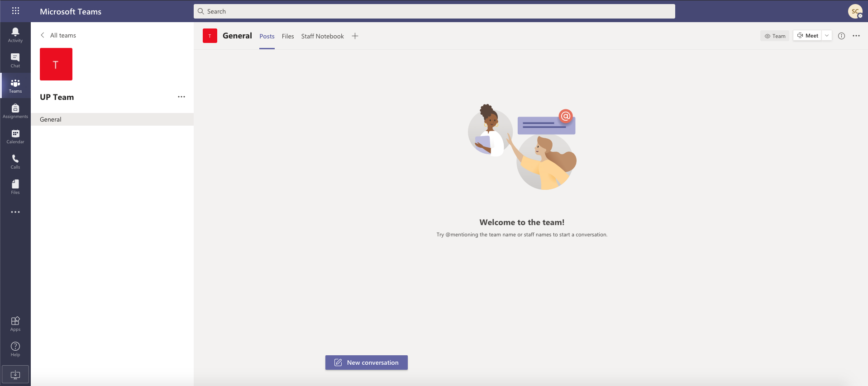868x386 pixels.
Task: Open the Apps store
Action: 15,324
